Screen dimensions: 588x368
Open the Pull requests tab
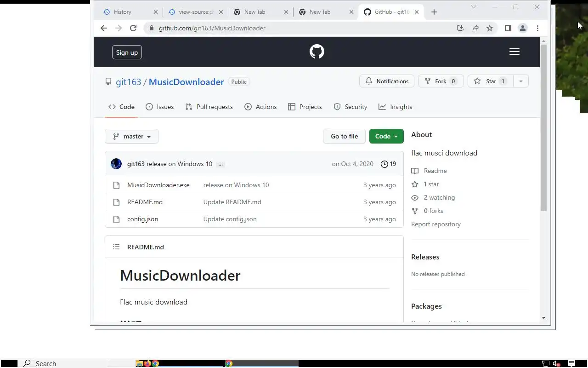[209, 107]
